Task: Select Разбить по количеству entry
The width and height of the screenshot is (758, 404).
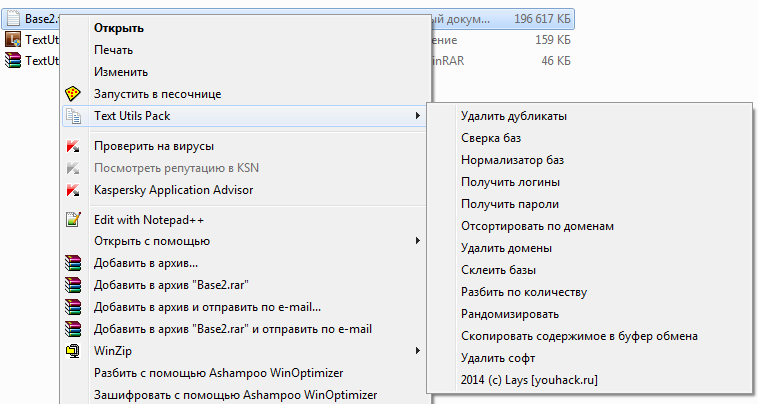Action: [x=523, y=292]
